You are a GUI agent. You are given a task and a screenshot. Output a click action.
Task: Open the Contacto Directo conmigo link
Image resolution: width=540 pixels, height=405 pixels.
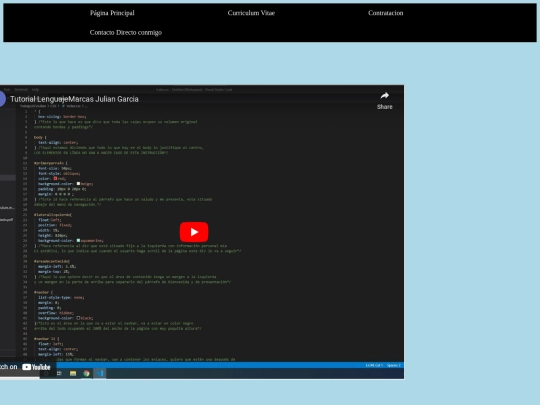(126, 32)
